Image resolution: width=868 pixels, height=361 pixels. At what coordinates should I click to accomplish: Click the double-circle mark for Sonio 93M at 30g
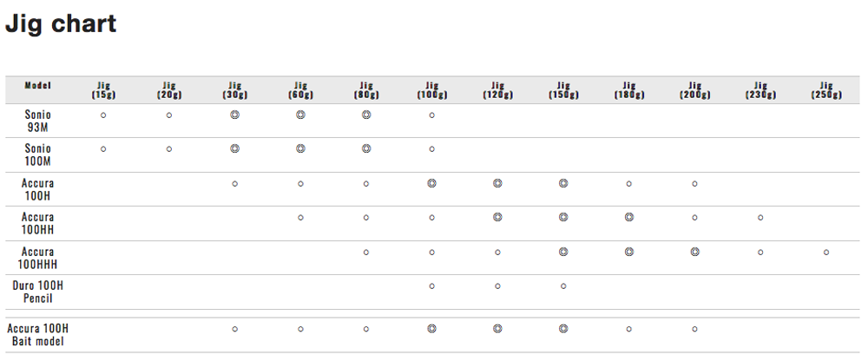234,115
